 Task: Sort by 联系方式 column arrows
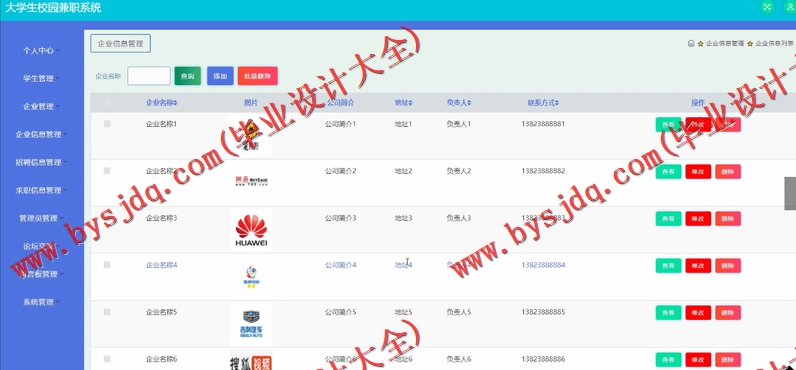(x=557, y=103)
